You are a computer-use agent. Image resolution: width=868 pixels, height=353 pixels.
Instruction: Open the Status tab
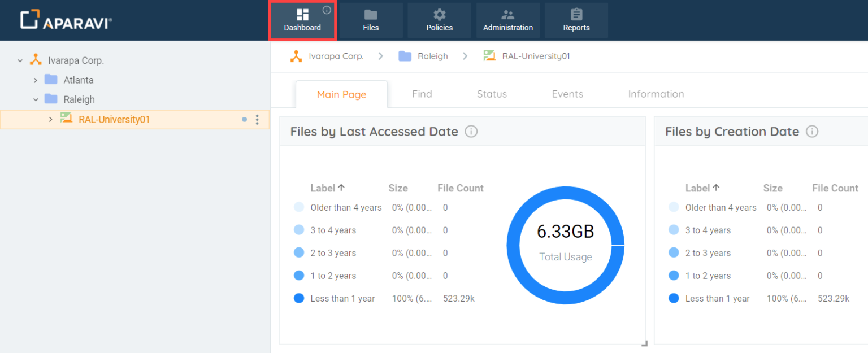click(x=491, y=94)
